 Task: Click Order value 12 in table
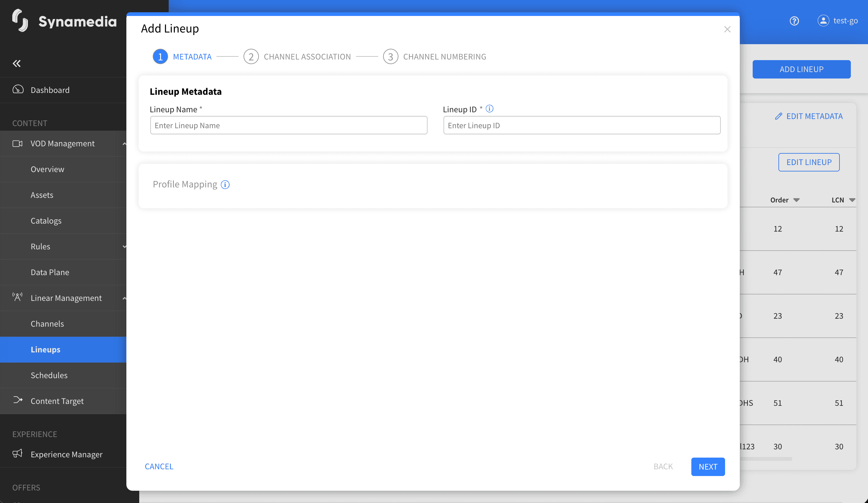(x=778, y=229)
